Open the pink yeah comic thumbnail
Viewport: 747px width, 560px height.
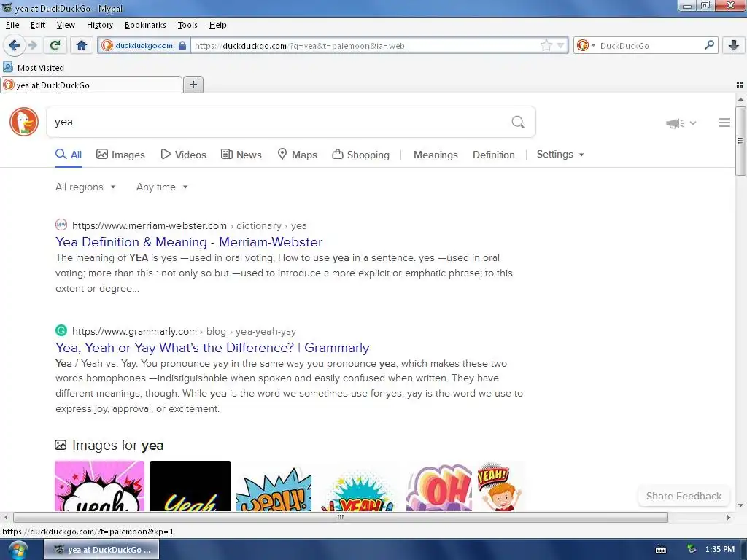pyautogui.click(x=99, y=486)
